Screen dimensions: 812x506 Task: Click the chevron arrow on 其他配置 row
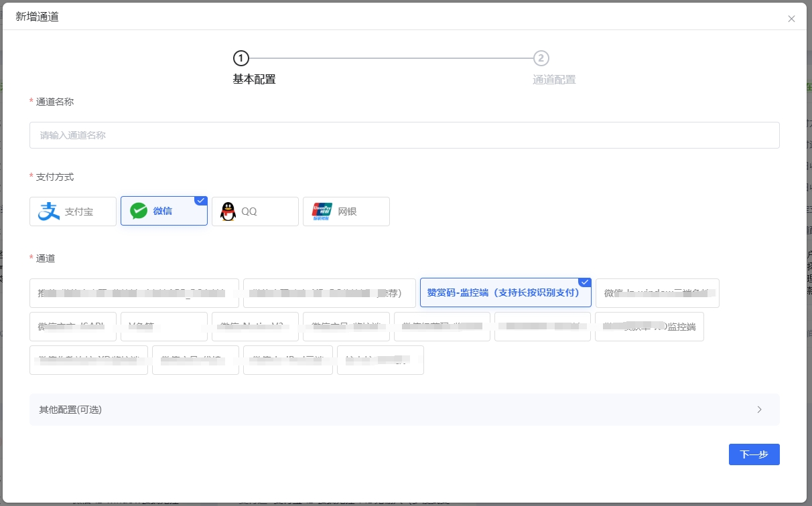759,410
